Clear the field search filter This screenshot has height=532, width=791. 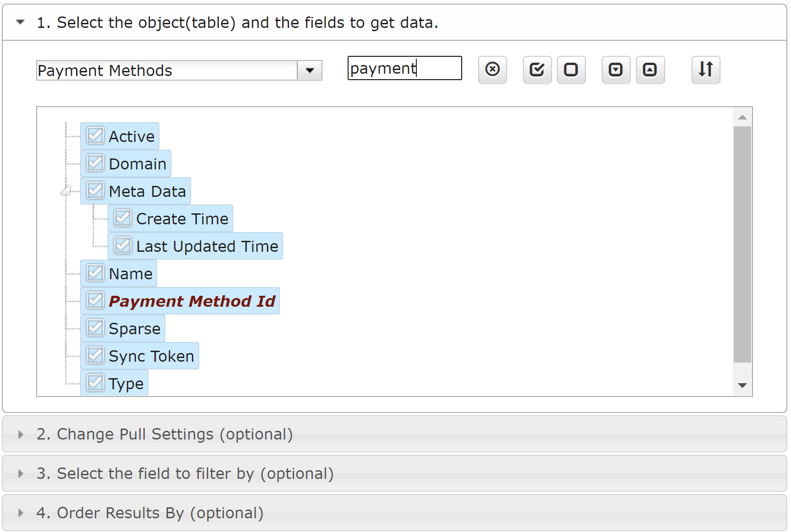point(492,70)
